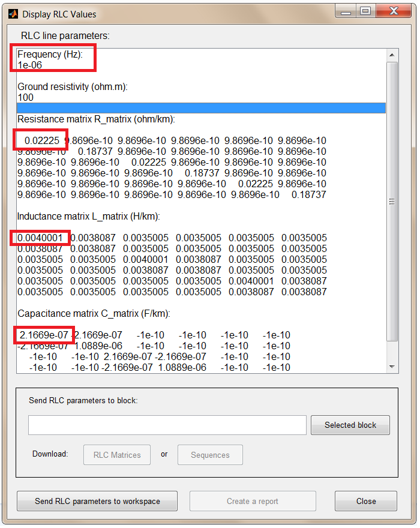420x528 pixels.
Task: Select the "Ground resistivity (ohm.m):" line
Action: (x=73, y=87)
